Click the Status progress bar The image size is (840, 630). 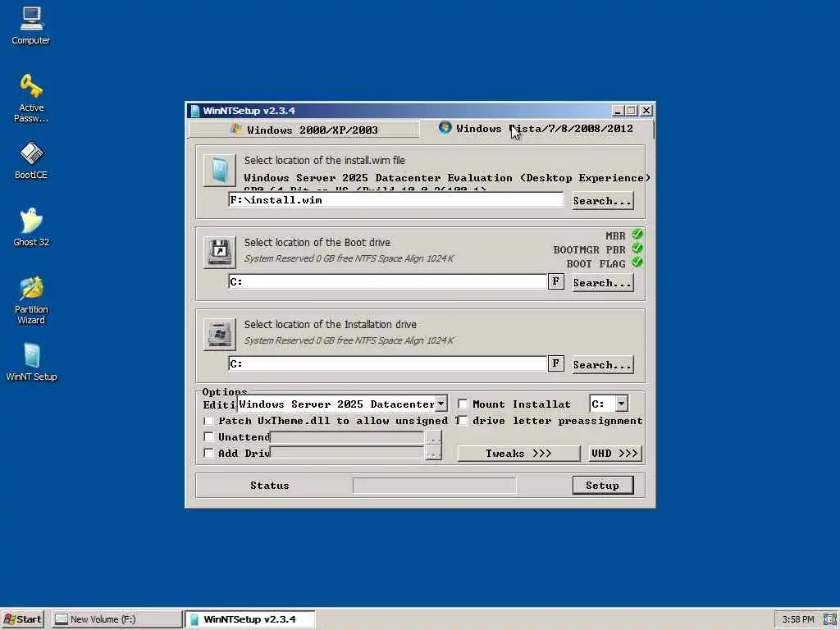point(435,486)
